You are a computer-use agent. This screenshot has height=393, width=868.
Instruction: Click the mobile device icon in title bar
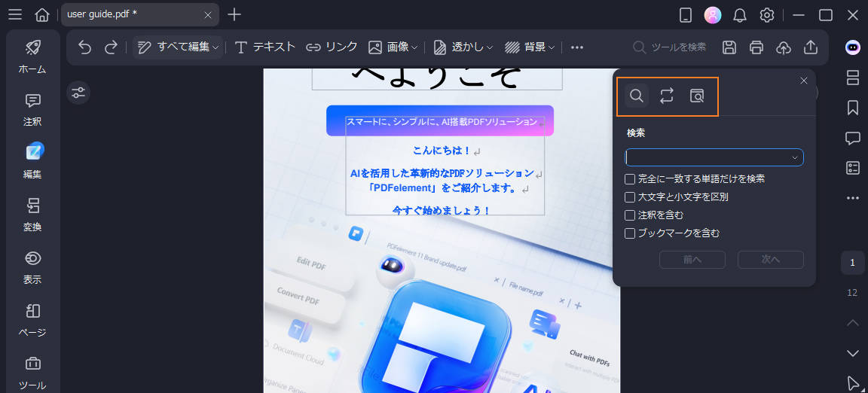686,16
